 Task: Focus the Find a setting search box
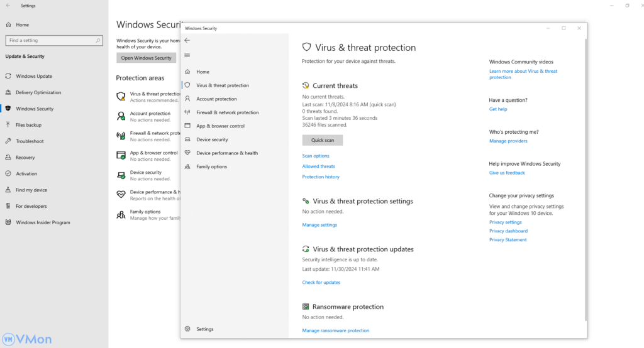(x=54, y=40)
